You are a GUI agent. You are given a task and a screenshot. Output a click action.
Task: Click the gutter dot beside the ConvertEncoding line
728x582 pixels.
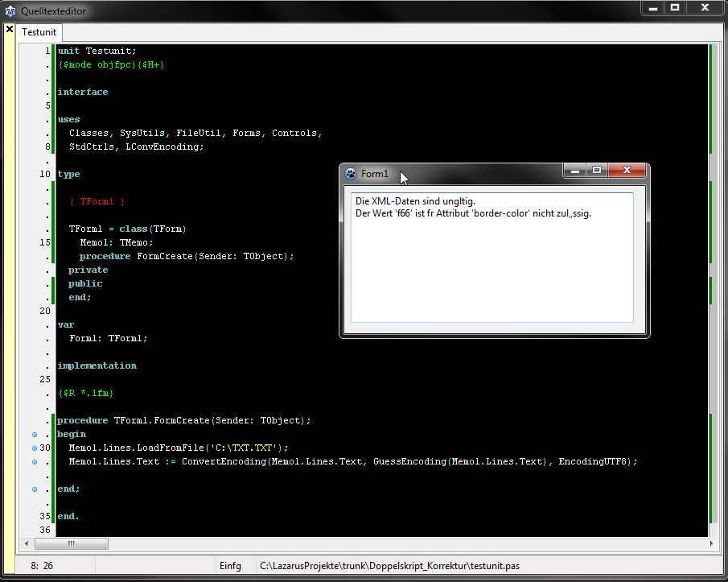tap(35, 462)
